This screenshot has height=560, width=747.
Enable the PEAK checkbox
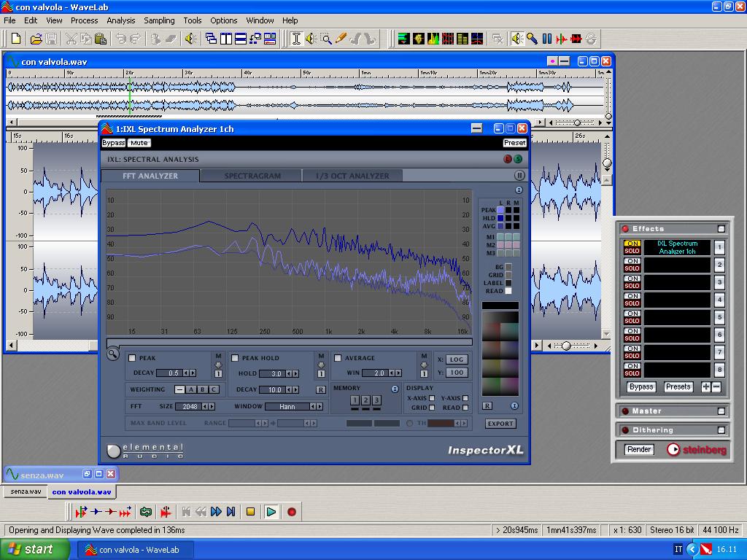coord(133,358)
